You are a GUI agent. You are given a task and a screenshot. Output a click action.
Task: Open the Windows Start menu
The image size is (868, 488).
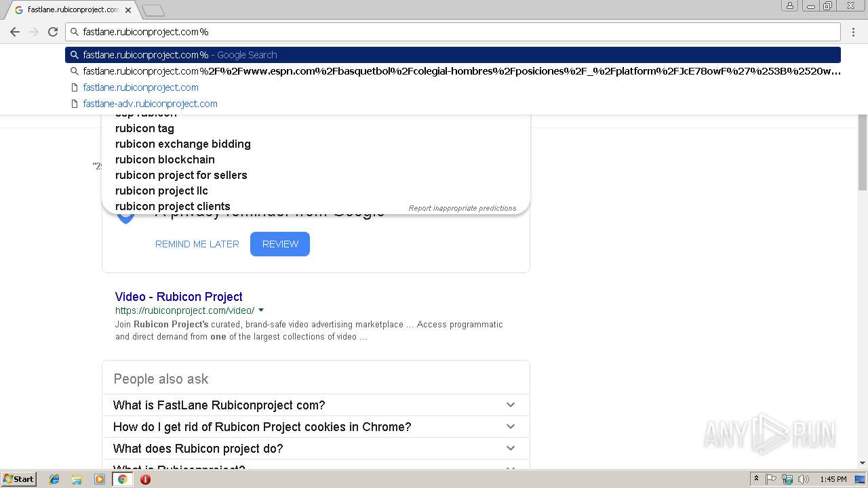click(x=18, y=479)
